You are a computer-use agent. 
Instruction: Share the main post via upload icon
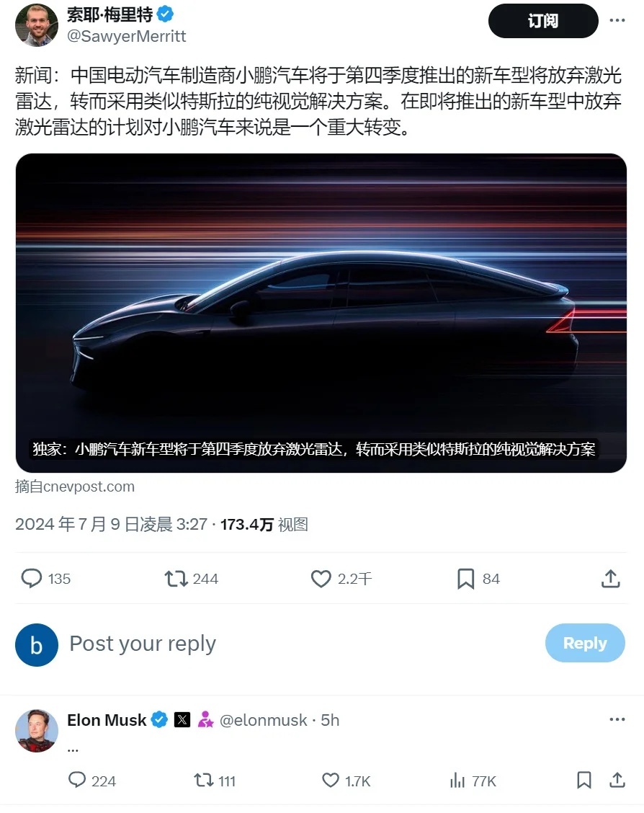(611, 578)
